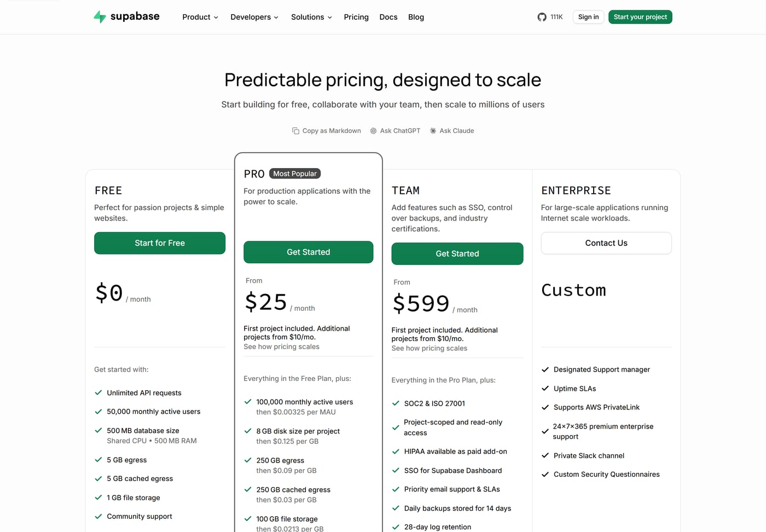The width and height of the screenshot is (766, 532).
Task: Click the Ask Claude starburst icon
Action: coord(433,131)
